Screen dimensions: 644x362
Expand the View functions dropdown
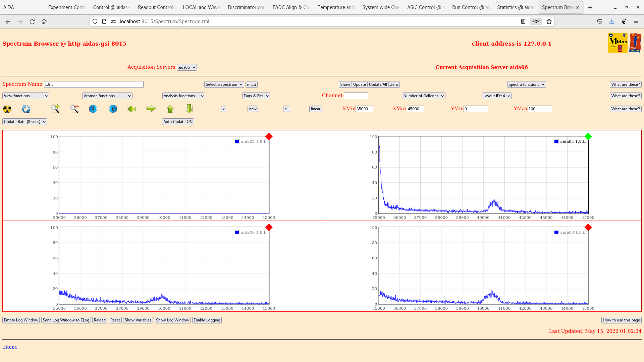[x=26, y=96]
